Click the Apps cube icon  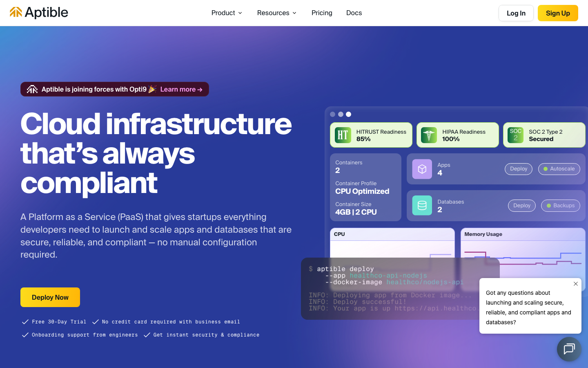point(422,169)
